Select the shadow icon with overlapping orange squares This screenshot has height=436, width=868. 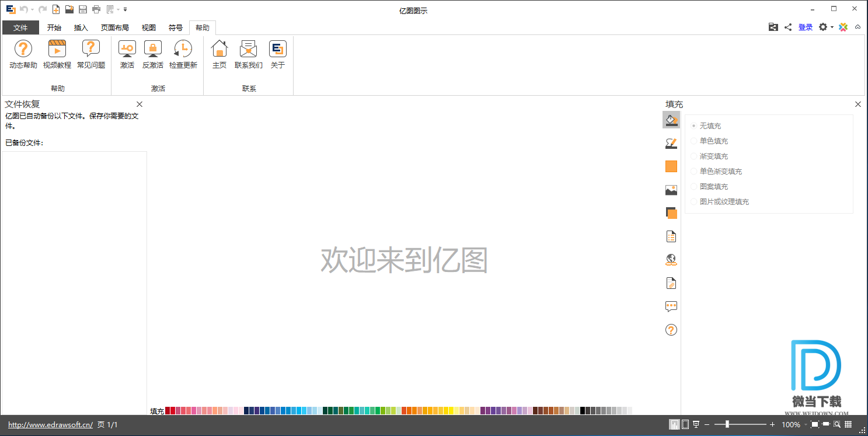[x=671, y=213]
